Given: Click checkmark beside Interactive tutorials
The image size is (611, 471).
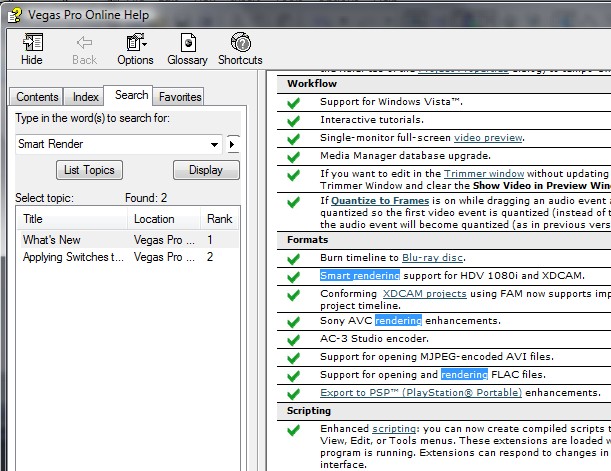Looking at the screenshot, I should coord(293,121).
